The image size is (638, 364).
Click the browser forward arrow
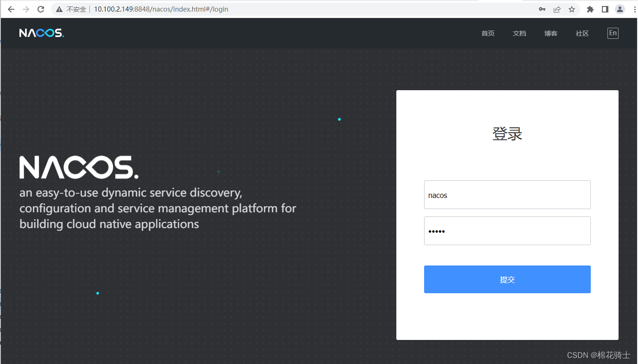click(26, 9)
